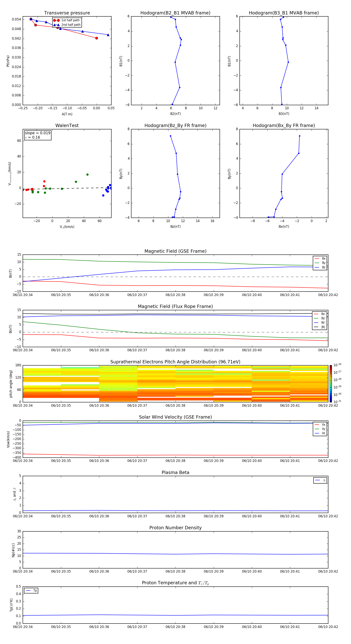The width and height of the screenshot is (351, 644).
Task: Click the 'Transverse pressure' plot title
Action: (67, 13)
